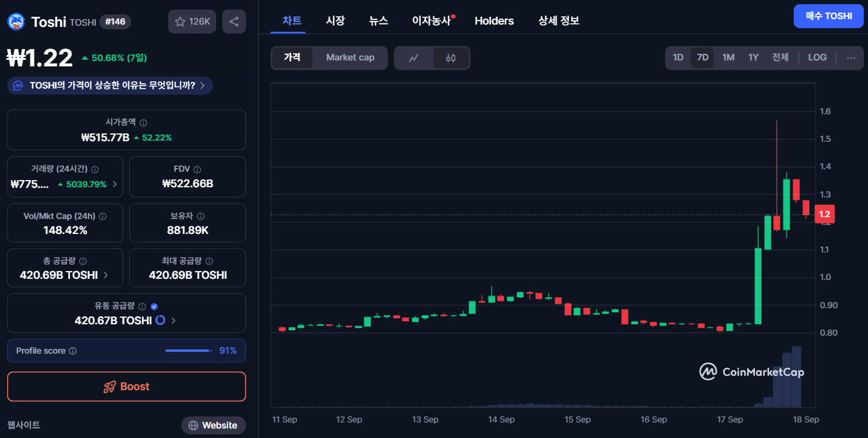Click the verified badge by 유통 공급량
The image size is (868, 438).
pos(154,306)
